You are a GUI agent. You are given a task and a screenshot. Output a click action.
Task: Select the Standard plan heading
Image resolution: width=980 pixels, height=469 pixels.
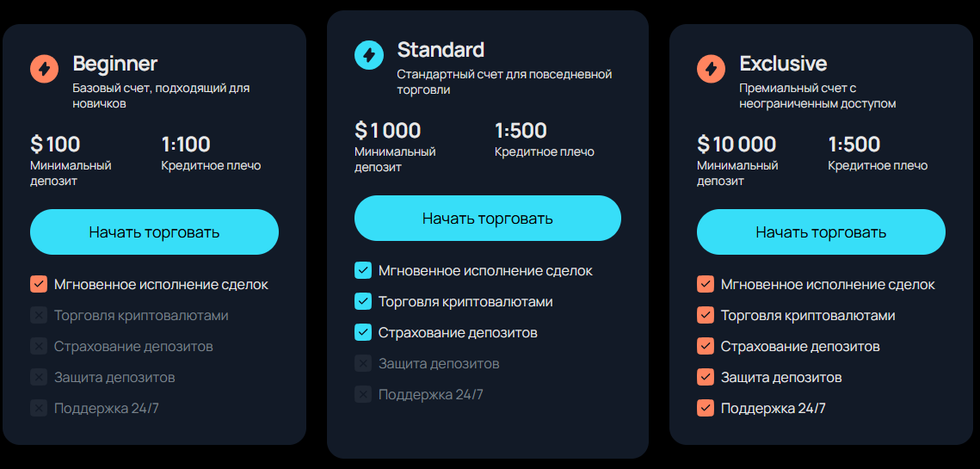click(x=441, y=50)
